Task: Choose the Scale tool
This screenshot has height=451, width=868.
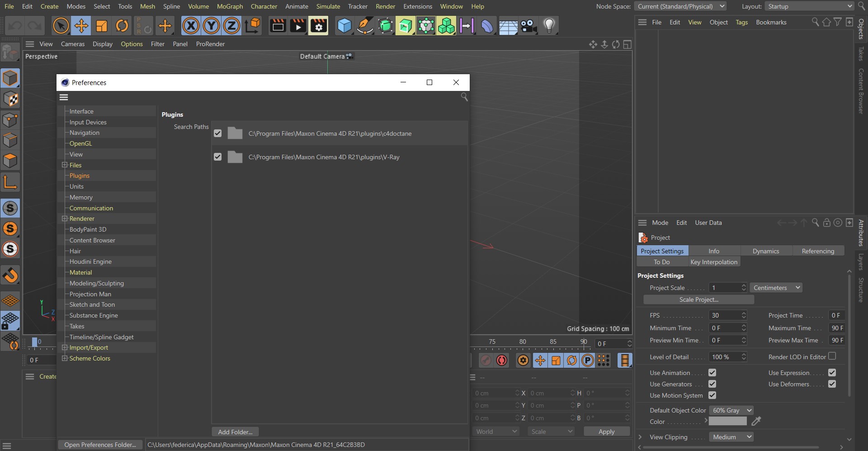Action: tap(102, 26)
